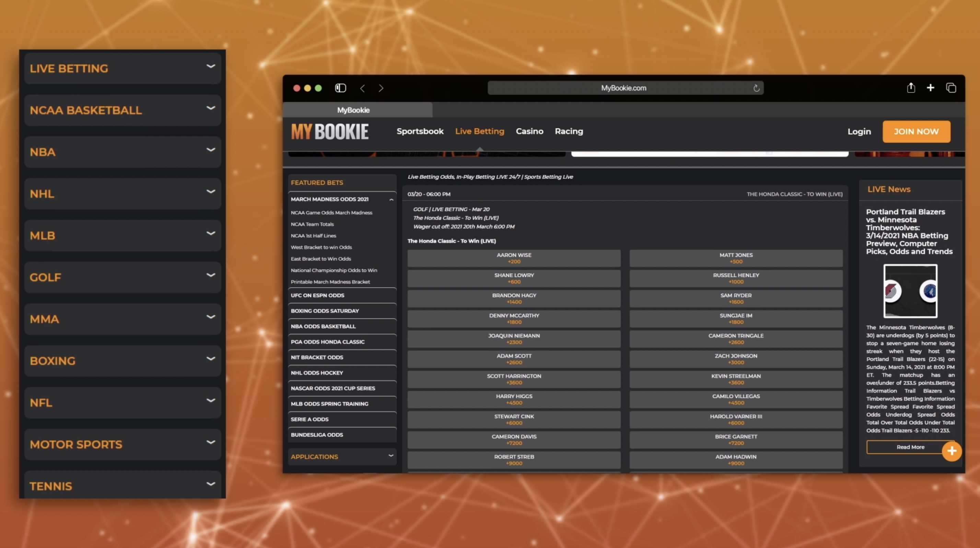
Task: Expand the MOTOR SPORTS category
Action: click(x=122, y=444)
